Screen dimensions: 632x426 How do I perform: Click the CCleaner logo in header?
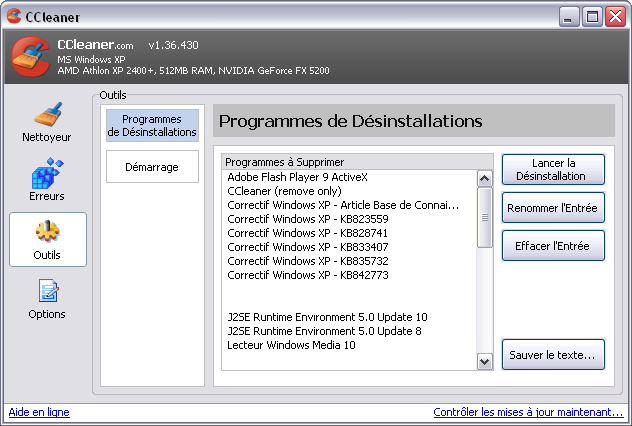pyautogui.click(x=30, y=56)
